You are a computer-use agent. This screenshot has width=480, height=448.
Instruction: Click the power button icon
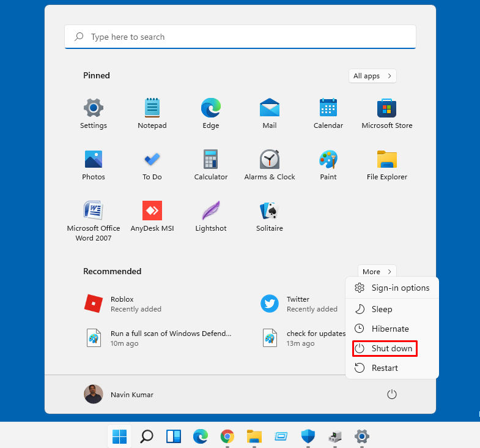click(x=391, y=394)
